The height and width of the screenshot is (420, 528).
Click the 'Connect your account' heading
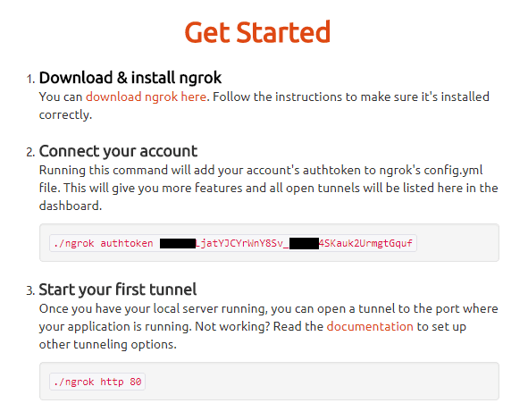pyautogui.click(x=118, y=151)
